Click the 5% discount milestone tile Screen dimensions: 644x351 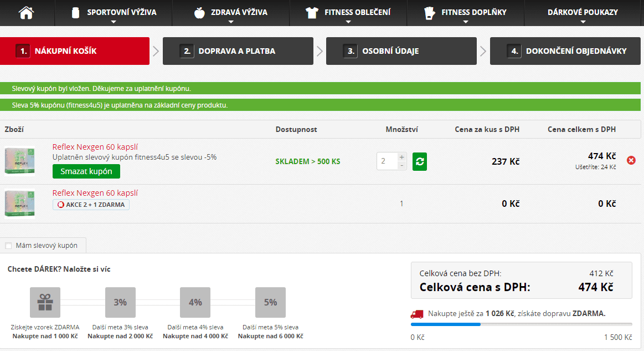(270, 302)
